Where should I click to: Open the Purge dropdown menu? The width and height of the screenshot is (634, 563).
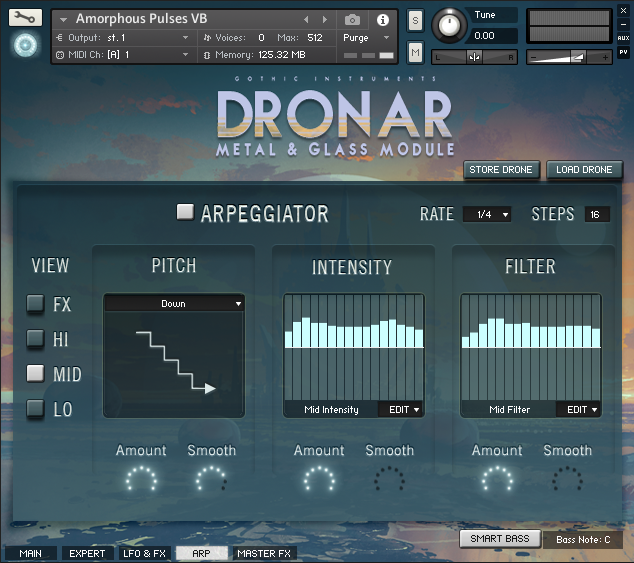(x=366, y=38)
